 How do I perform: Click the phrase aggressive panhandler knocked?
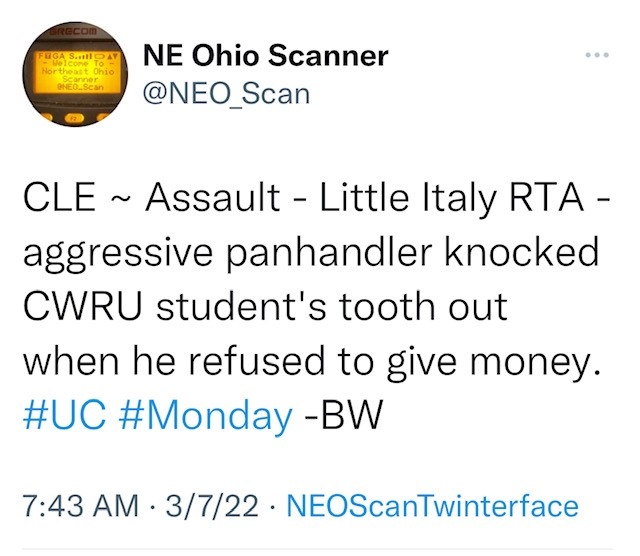tap(311, 254)
